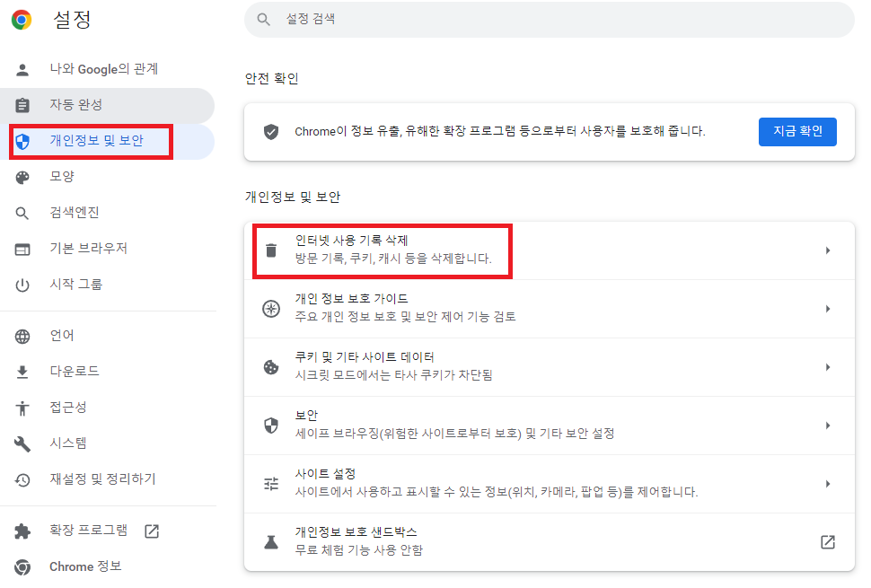Click the shield icon next to 보안
Viewport: 871px width, 588px height.
tap(271, 424)
